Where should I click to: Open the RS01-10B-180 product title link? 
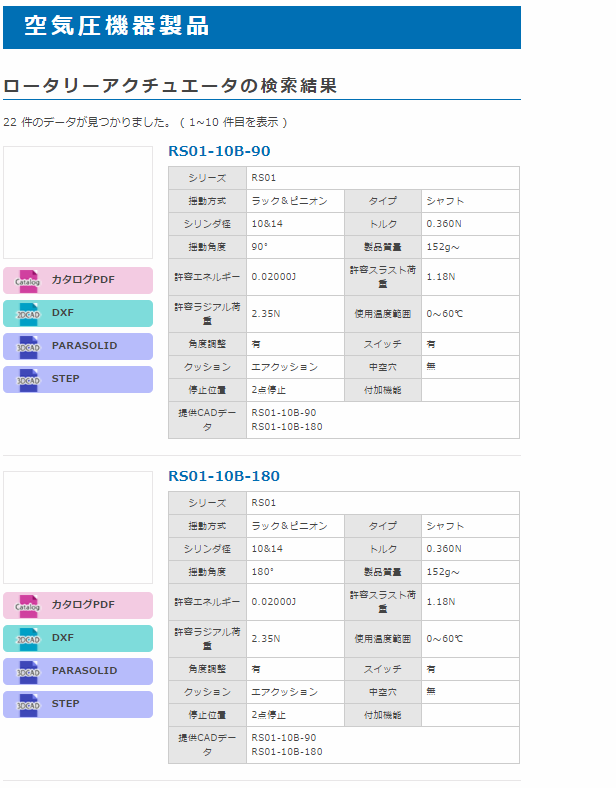224,476
